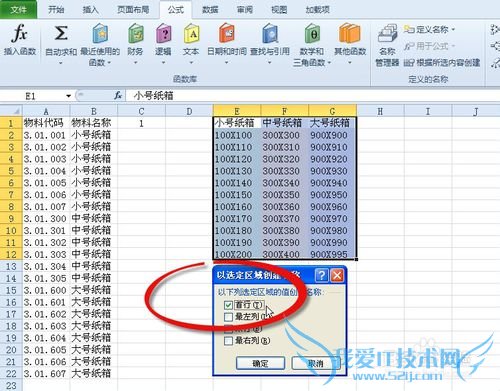Viewport: 500px width, 391px height.
Task: Expand the 文本 dropdown arrow
Action: point(191,62)
